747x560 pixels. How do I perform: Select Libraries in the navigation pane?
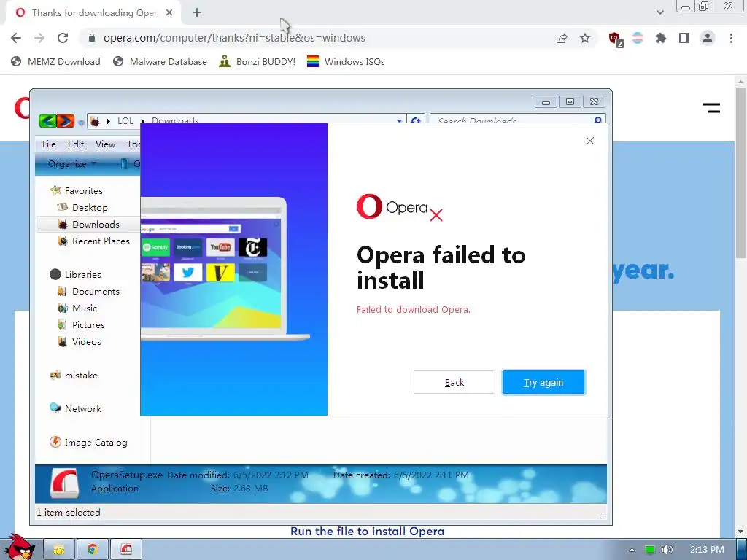tap(76, 274)
